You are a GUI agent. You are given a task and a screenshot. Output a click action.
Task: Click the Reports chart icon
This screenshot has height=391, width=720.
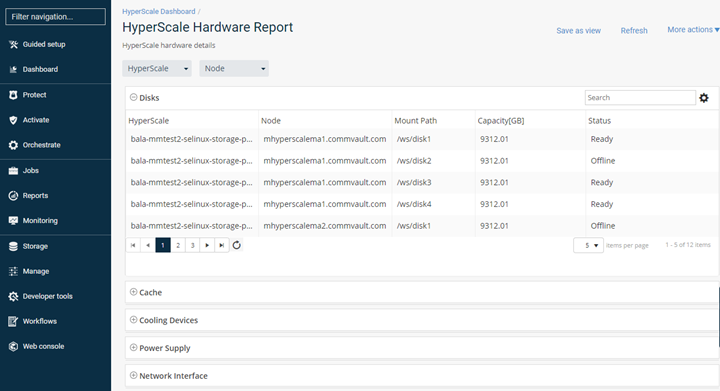point(13,196)
